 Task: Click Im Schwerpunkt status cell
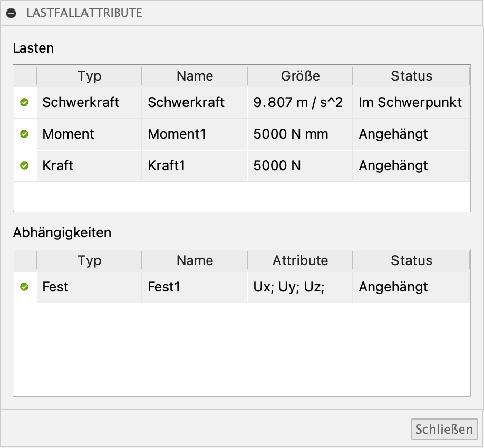coord(411,103)
